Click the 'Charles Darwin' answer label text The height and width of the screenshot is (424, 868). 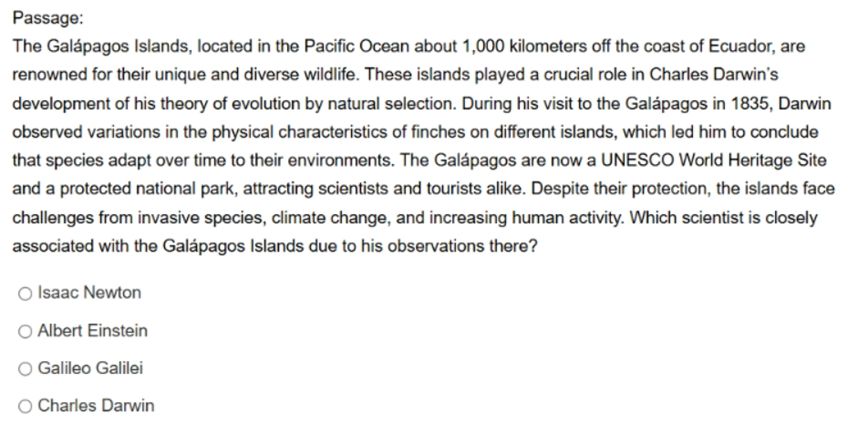click(96, 406)
